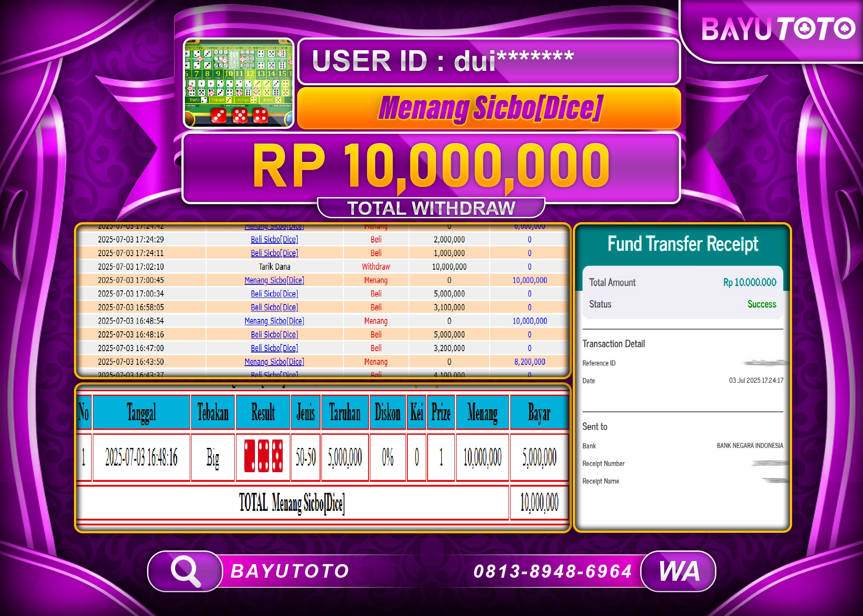Viewport: 863px width, 616px height.
Task: Open the Menang Sicbo[Dice] link at 16:48:54
Action: [274, 321]
